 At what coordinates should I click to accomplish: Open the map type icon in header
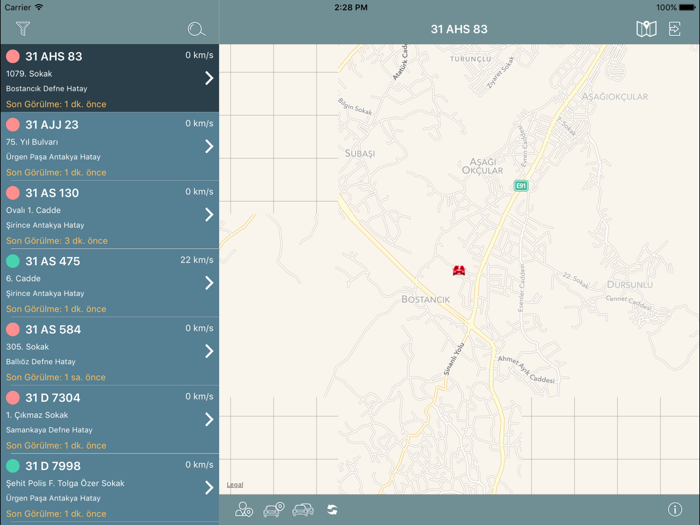[x=646, y=29]
